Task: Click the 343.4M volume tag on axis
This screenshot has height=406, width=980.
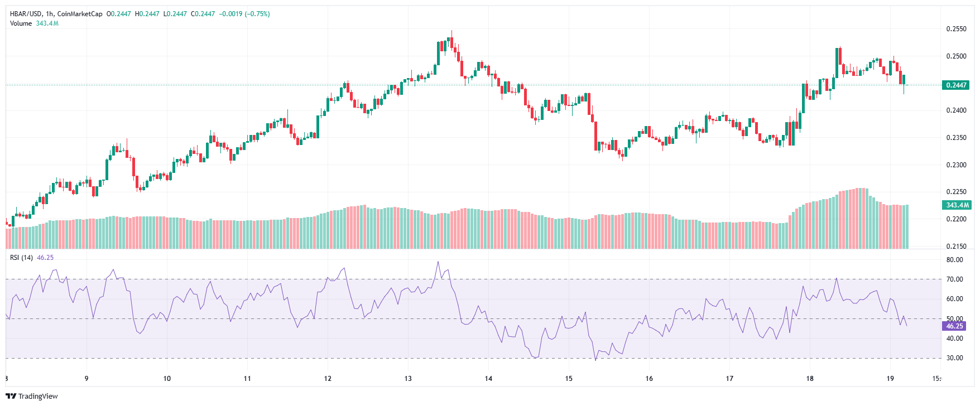Action: [x=957, y=205]
